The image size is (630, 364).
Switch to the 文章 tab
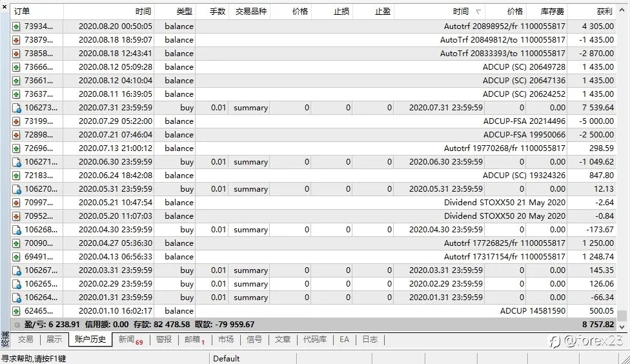click(283, 339)
